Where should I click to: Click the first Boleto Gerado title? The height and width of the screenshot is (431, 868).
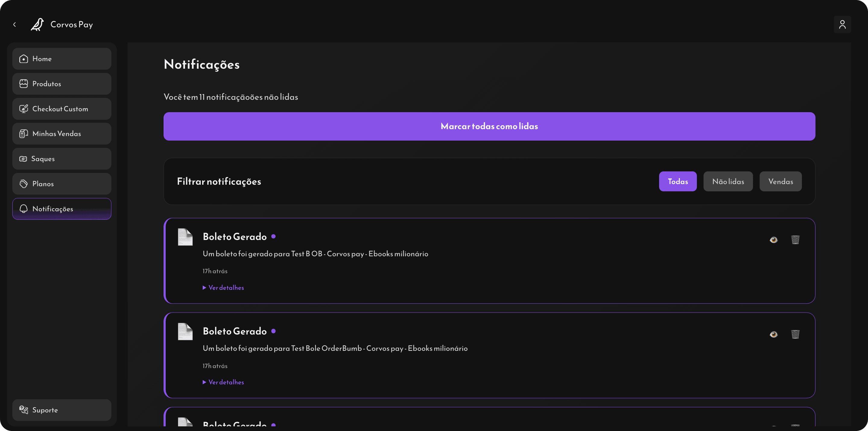[x=235, y=237]
